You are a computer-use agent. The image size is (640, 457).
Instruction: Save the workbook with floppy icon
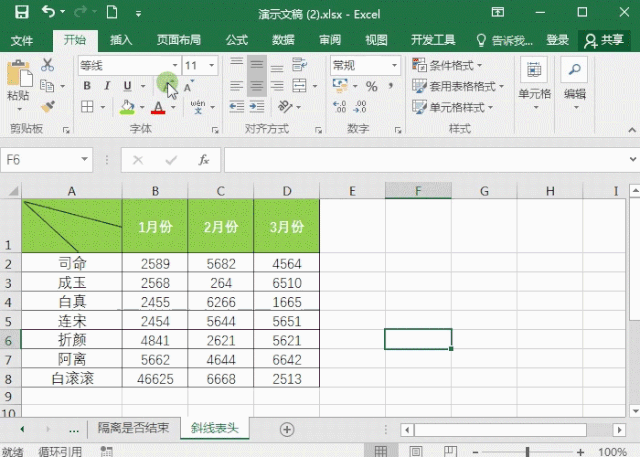(22, 12)
